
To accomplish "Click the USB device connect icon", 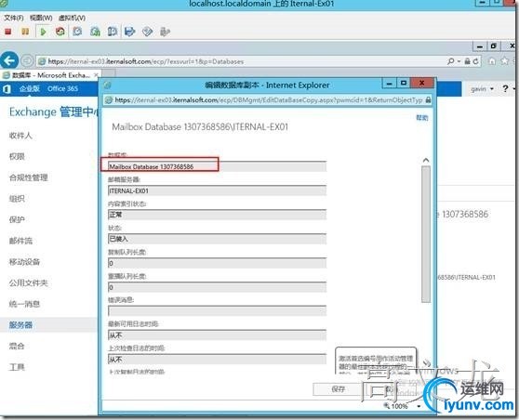I will pos(165,32).
